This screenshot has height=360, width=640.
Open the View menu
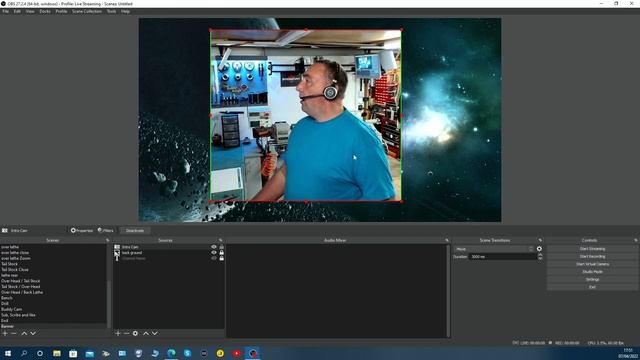(x=30, y=11)
